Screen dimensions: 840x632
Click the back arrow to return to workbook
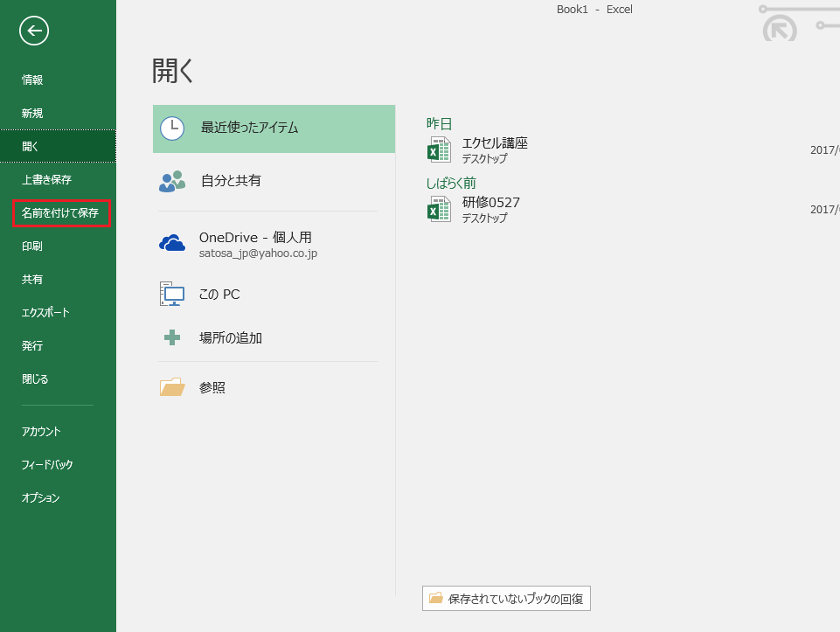[34, 31]
